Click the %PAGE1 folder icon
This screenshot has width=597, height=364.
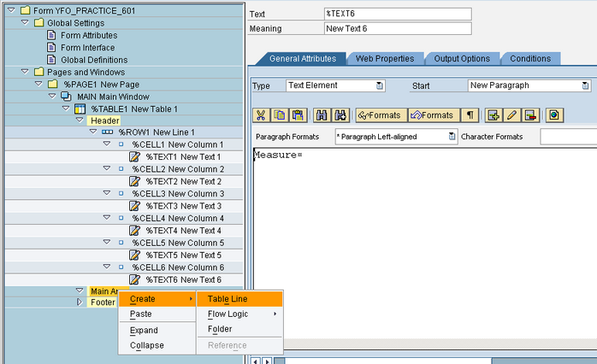pyautogui.click(x=52, y=84)
